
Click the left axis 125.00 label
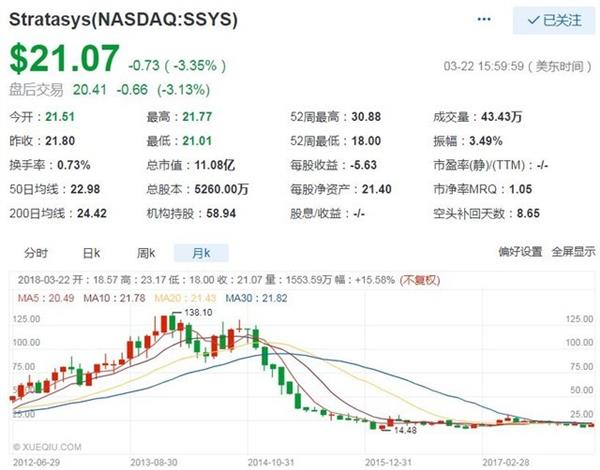[26, 319]
